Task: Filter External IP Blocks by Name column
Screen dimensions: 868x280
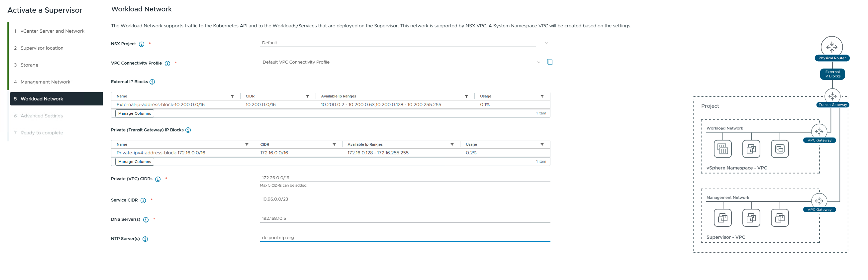Action: point(232,96)
